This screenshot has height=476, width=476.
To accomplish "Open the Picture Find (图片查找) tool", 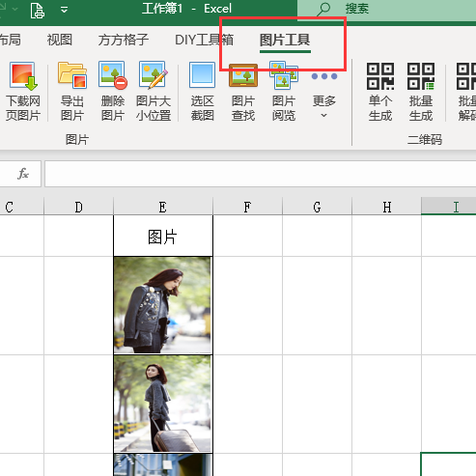I will pos(243,92).
